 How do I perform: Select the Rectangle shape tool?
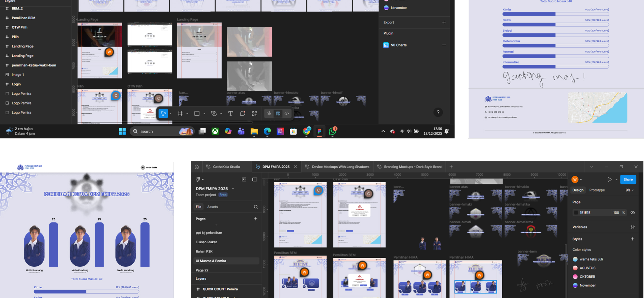(197, 114)
